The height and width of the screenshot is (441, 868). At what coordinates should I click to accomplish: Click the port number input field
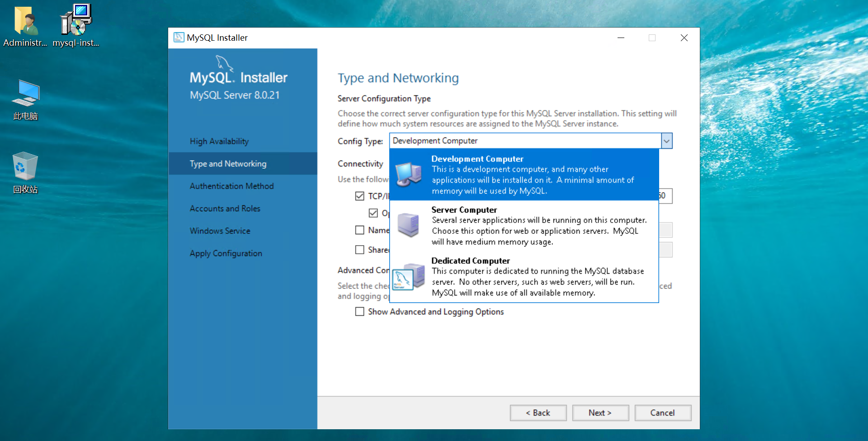[665, 196]
